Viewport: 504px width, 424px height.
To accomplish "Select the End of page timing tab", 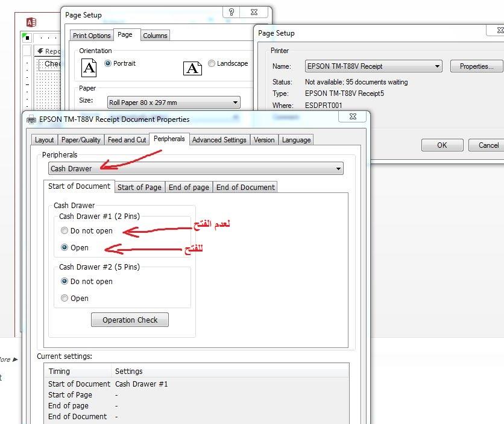I will 189,188.
